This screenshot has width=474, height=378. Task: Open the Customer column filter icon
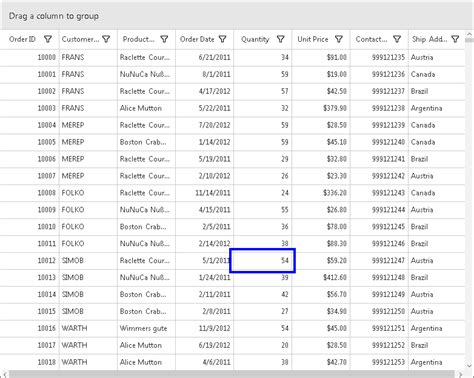(x=106, y=39)
